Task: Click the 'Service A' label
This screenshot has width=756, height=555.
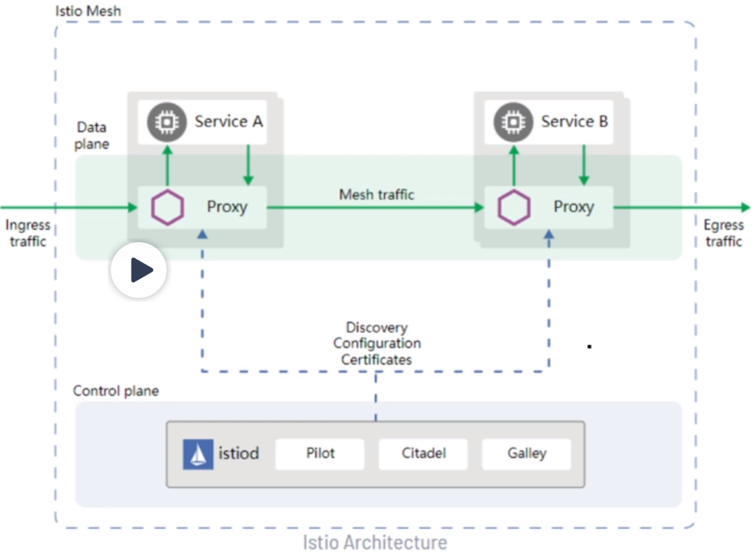Action: [x=228, y=122]
